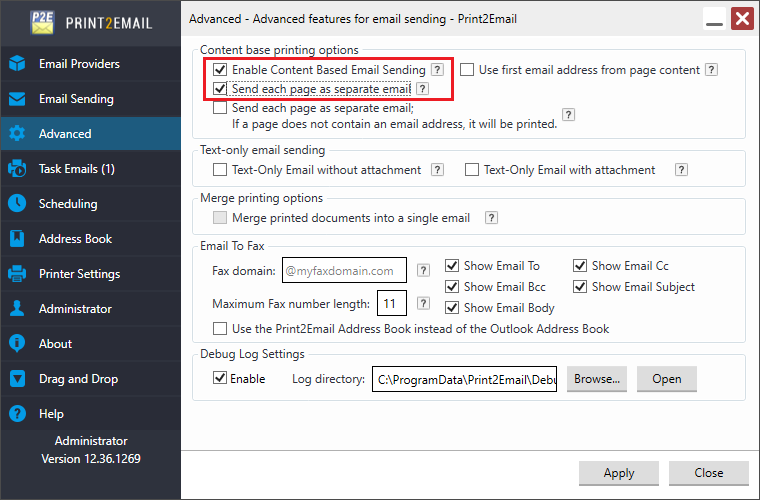Click the Email Sending envelope icon
Viewport: 760px width, 500px height.
(x=17, y=99)
